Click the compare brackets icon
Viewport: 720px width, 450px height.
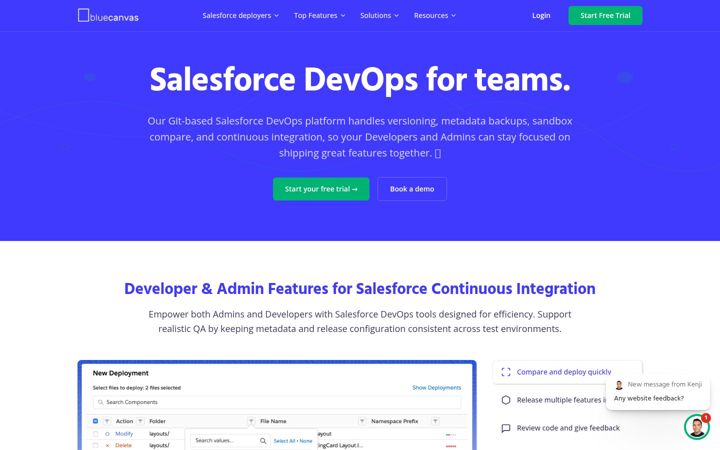tap(506, 372)
